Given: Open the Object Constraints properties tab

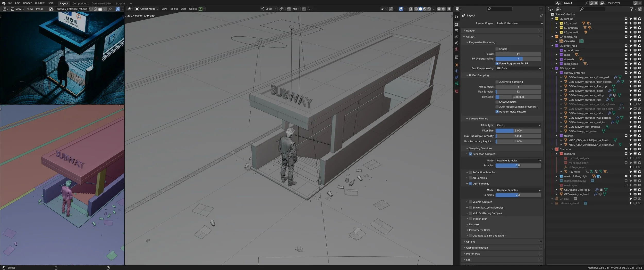Looking at the screenshot, I should pos(456,77).
